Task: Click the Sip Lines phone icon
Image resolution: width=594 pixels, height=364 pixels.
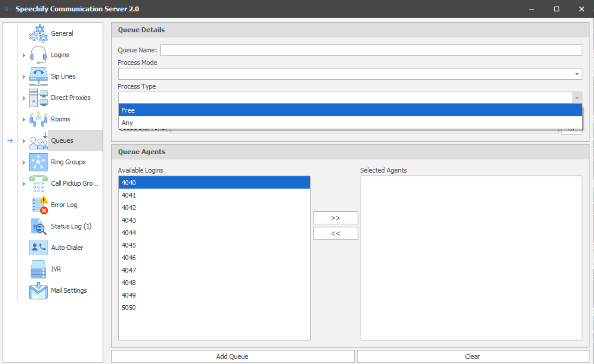Action: tap(39, 76)
